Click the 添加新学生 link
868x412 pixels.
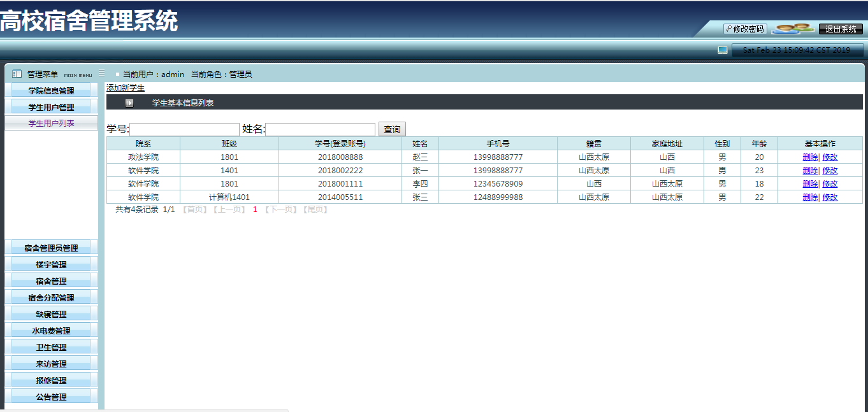tap(126, 88)
